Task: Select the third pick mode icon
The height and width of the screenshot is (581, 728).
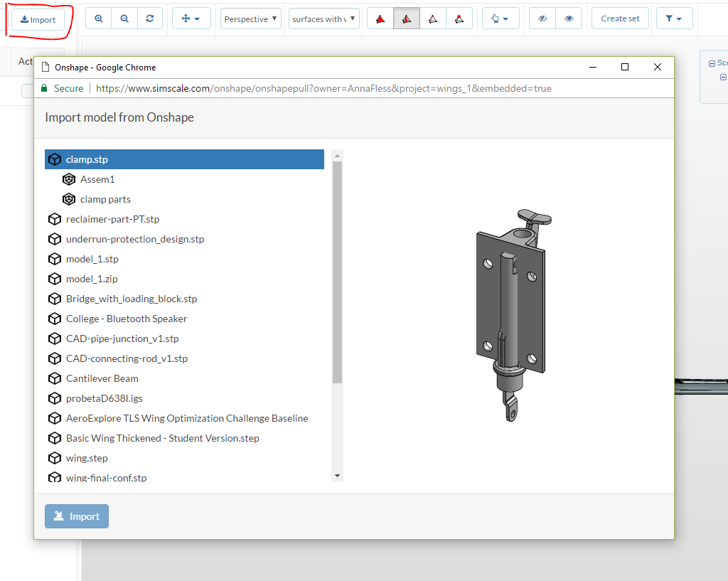Action: point(433,19)
